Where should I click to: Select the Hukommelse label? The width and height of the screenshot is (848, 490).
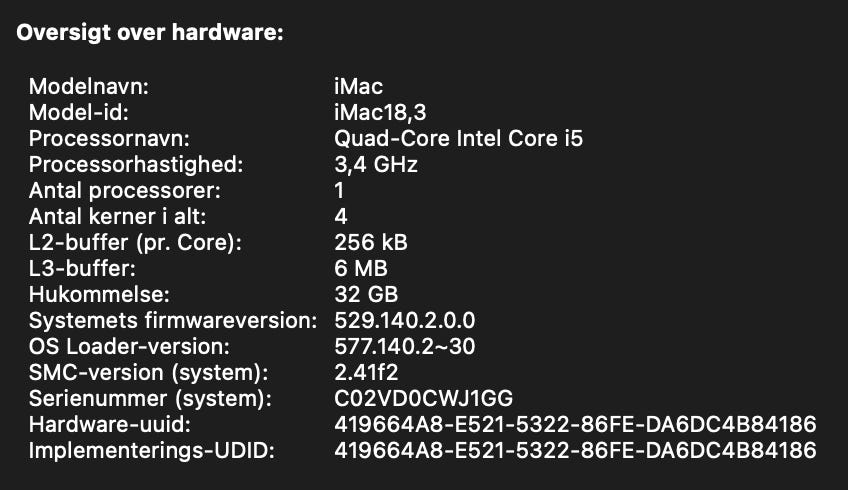pos(100,294)
